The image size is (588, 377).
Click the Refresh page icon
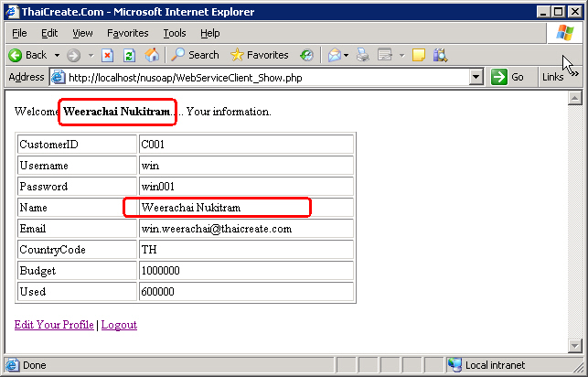click(129, 56)
